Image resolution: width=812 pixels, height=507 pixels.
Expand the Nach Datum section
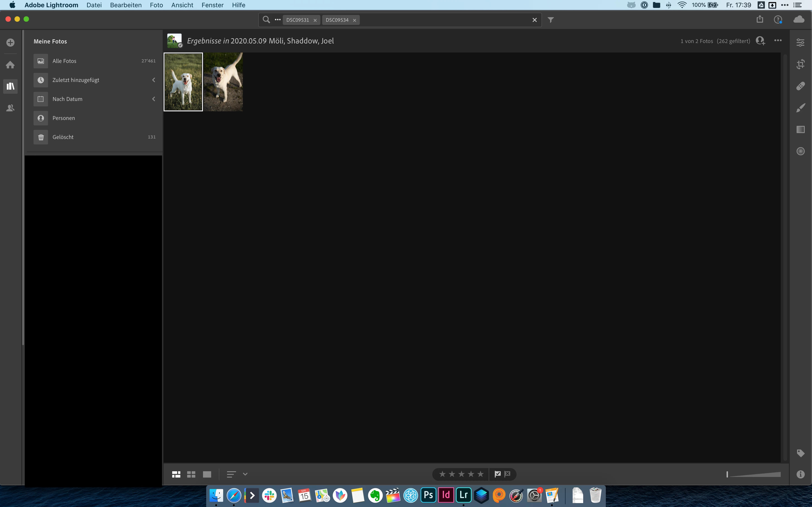(154, 99)
